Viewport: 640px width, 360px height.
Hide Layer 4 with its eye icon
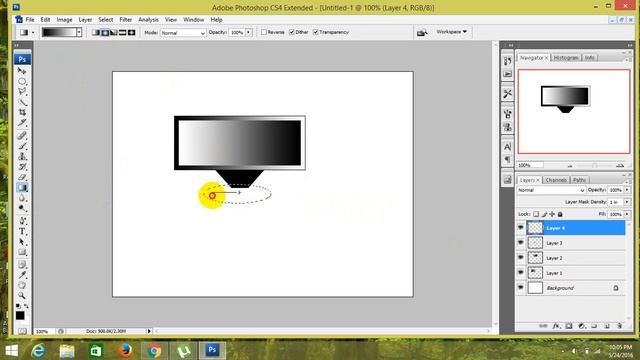click(520, 228)
